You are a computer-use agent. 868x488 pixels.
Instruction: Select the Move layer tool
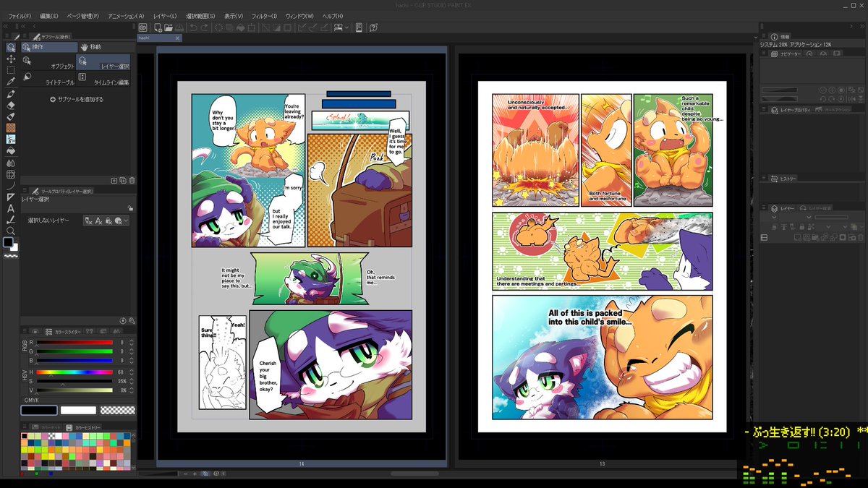click(x=11, y=59)
